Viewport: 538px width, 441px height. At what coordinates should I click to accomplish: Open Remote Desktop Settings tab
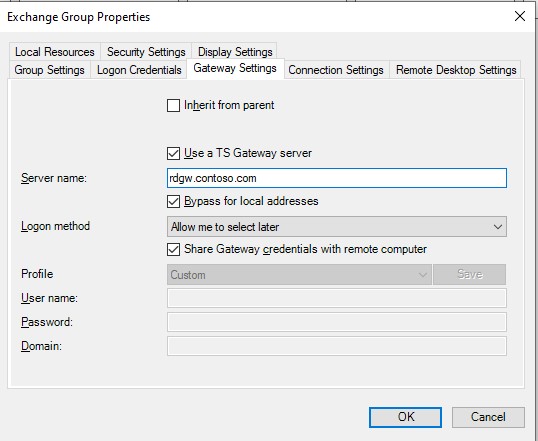(456, 70)
